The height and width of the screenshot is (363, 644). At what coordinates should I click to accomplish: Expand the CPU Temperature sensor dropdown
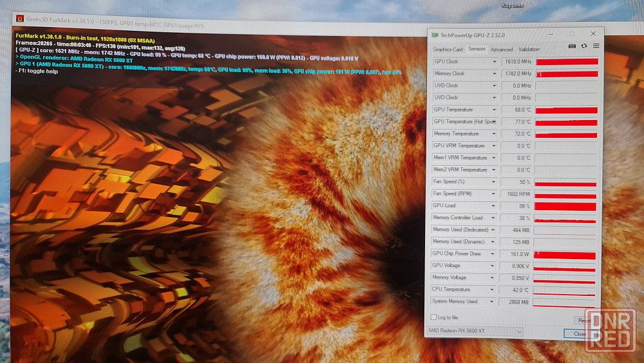coord(492,289)
